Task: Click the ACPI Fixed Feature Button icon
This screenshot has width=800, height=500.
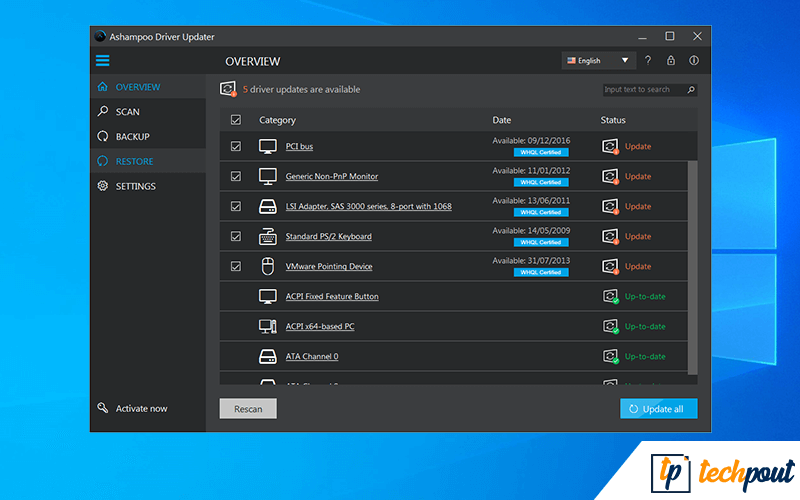Action: (x=268, y=296)
